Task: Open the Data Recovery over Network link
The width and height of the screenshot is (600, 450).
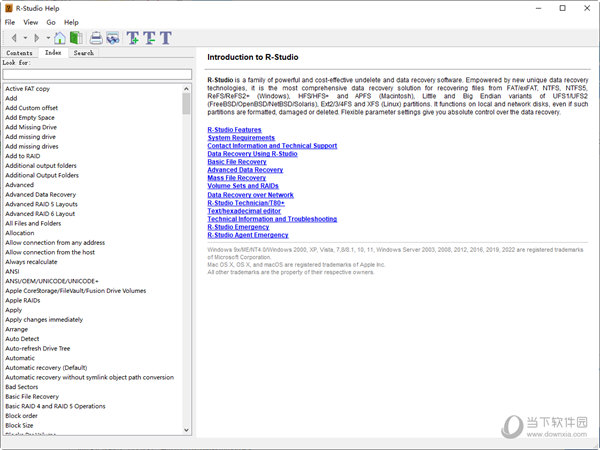Action: [250, 195]
